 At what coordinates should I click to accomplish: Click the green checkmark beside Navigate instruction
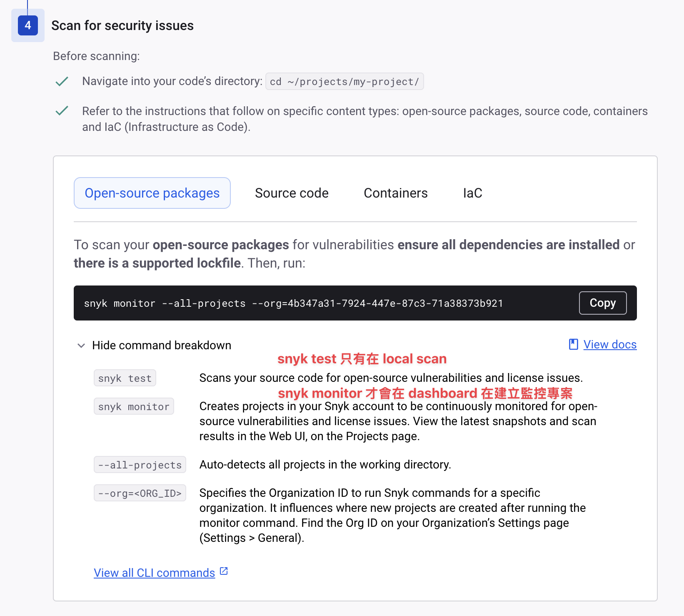62,81
